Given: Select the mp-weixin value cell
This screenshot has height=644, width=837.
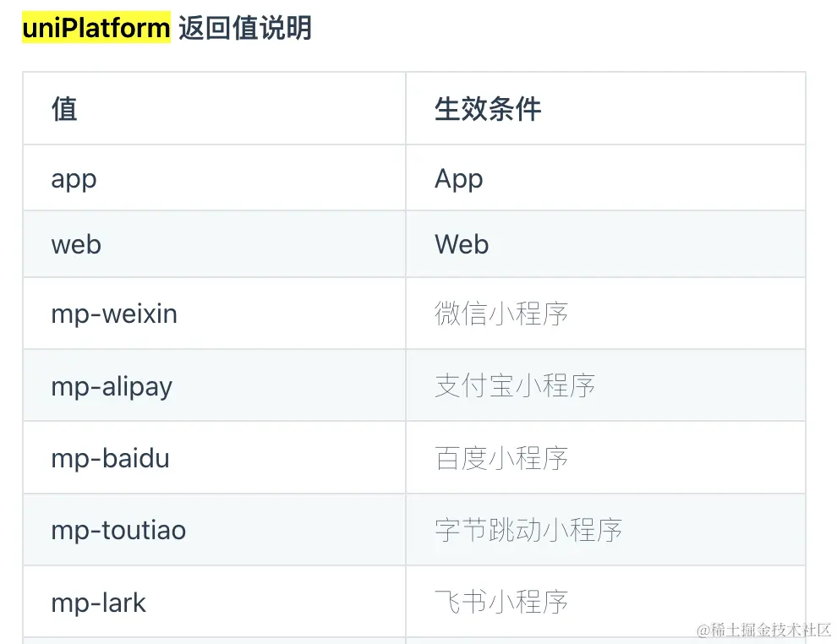Looking at the screenshot, I should click(214, 314).
